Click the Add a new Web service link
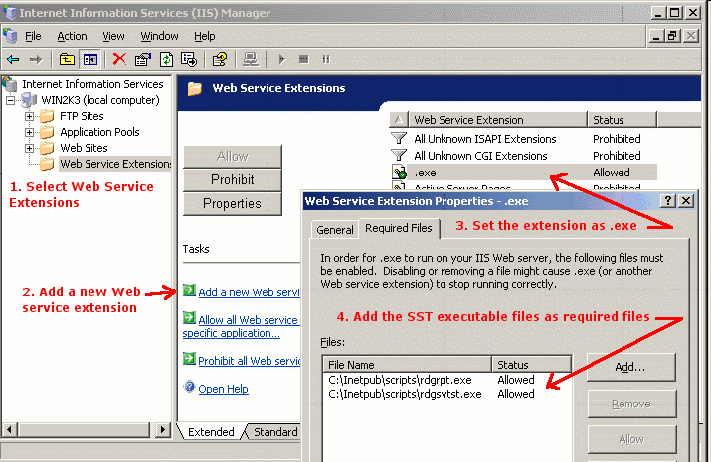 click(249, 292)
